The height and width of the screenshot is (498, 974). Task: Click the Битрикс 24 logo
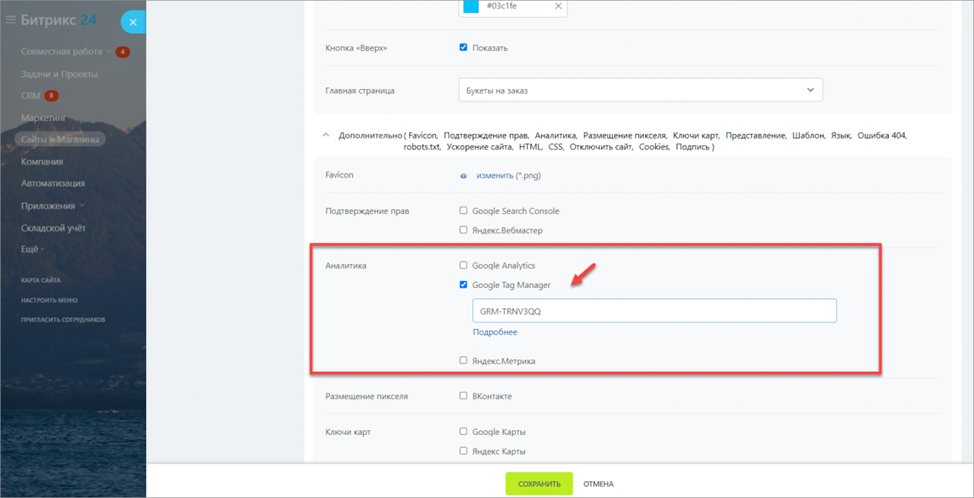tap(58, 20)
